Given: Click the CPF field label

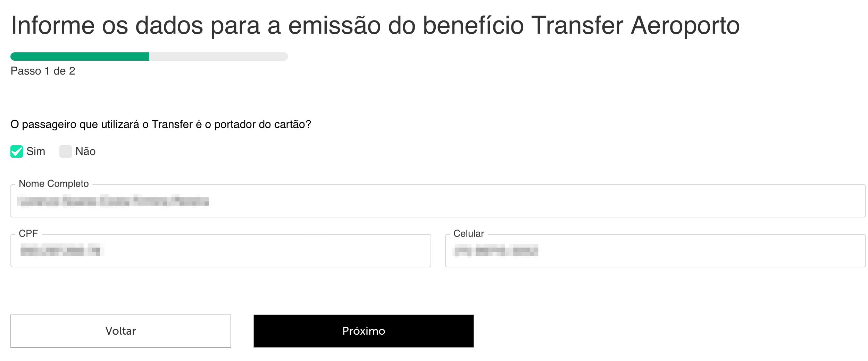Looking at the screenshot, I should coord(28,234).
